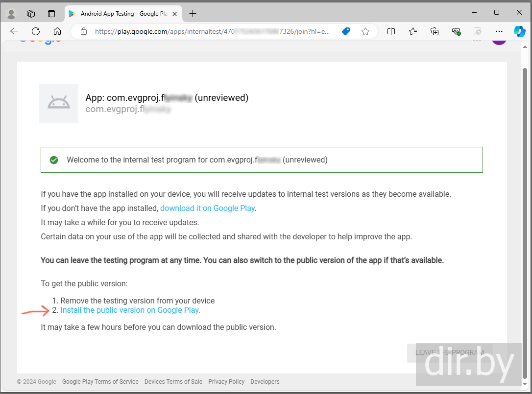The height and width of the screenshot is (394, 532).
Task: Select the Android App Testing tab
Action: point(122,14)
